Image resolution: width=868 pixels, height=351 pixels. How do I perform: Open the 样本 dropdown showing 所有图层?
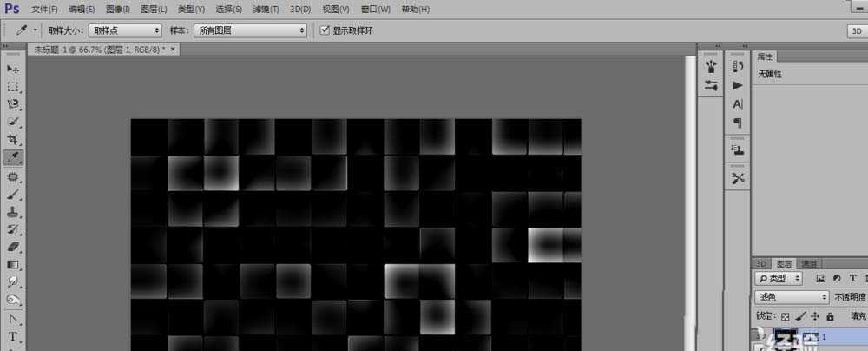click(x=252, y=30)
